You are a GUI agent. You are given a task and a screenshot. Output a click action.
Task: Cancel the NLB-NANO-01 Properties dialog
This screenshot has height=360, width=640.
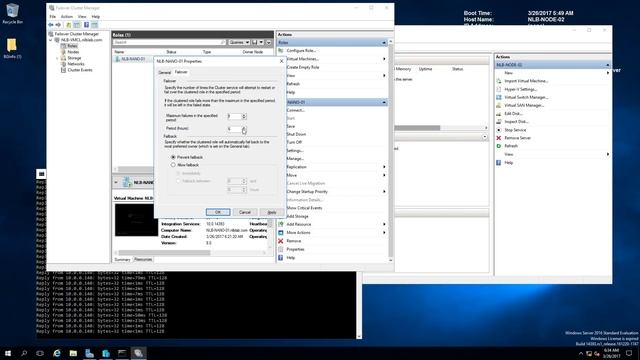click(x=245, y=212)
